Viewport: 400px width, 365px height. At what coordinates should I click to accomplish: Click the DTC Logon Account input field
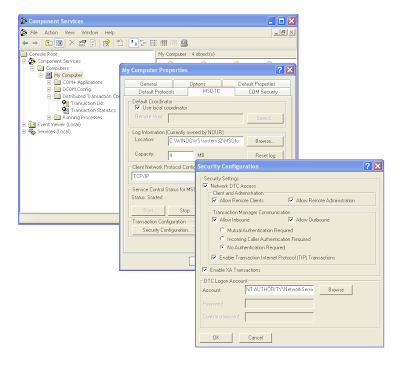pyautogui.click(x=279, y=290)
